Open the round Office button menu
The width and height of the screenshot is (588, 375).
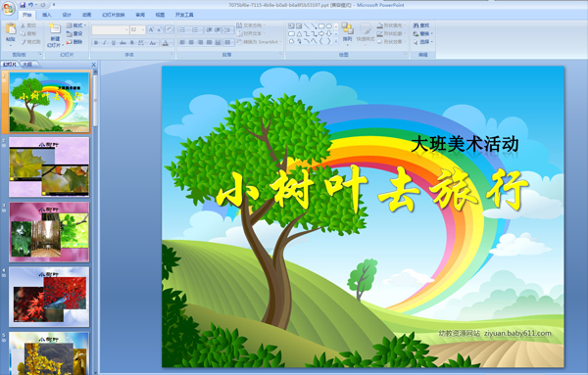click(8, 8)
